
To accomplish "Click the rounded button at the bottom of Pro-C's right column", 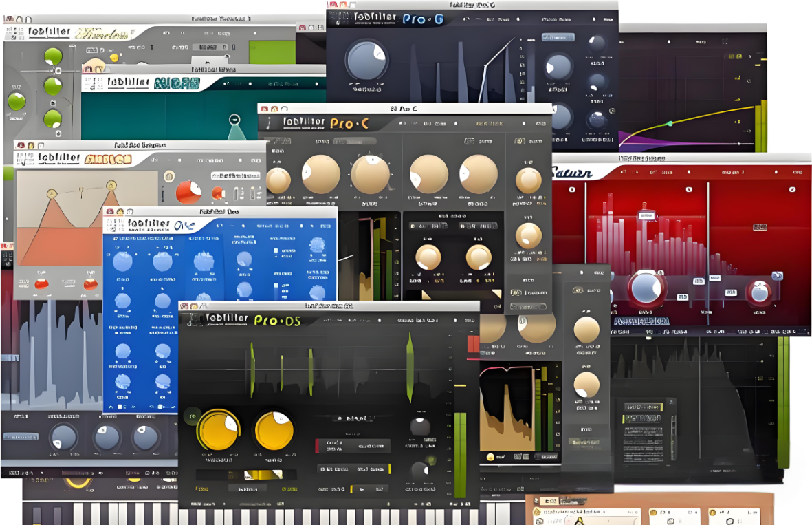I will coord(527,307).
